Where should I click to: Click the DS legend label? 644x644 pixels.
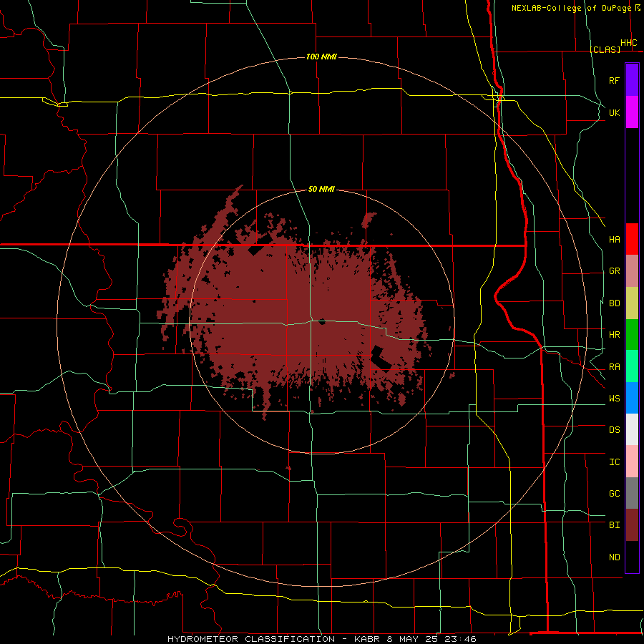point(614,430)
